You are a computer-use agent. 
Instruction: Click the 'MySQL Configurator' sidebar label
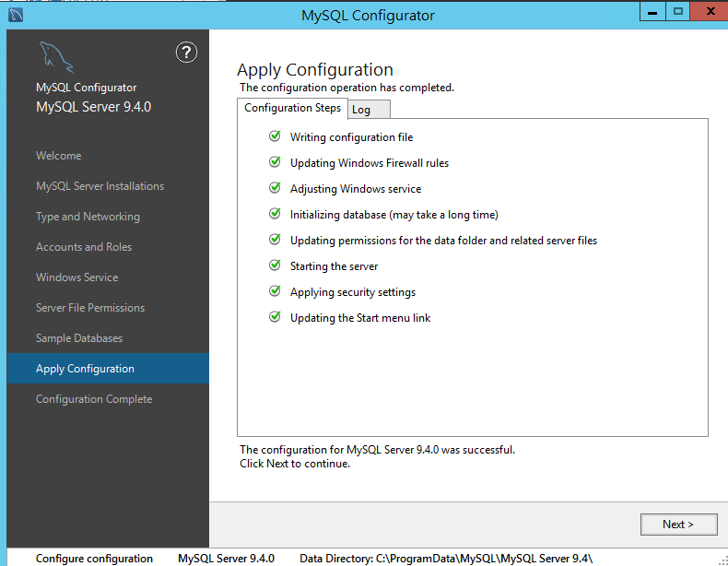pos(87,88)
